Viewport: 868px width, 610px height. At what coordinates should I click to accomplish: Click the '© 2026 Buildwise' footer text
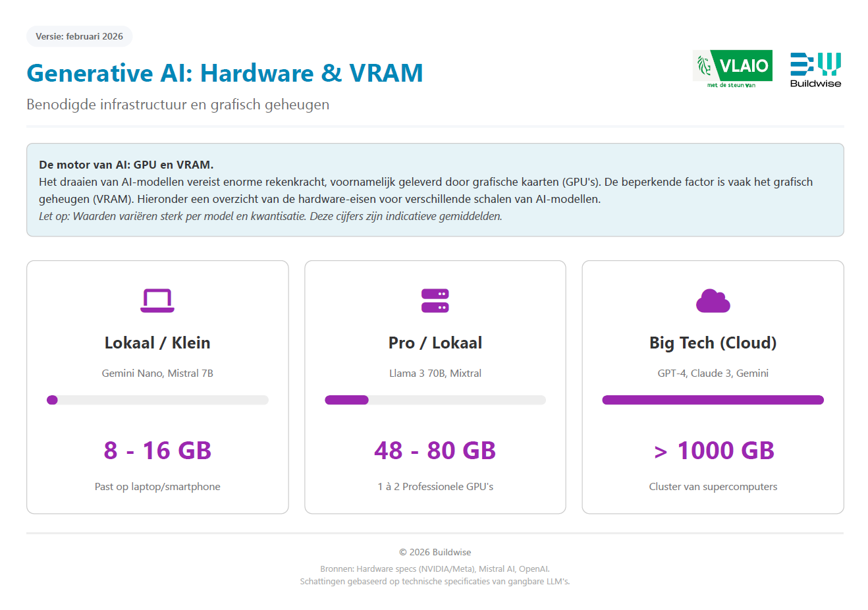435,552
